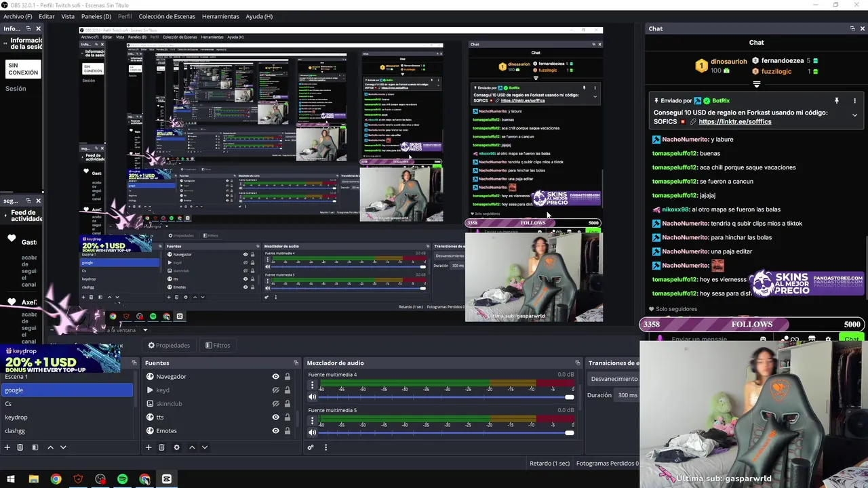The image size is (868, 488).
Task: Toggle lock on the tts source
Action: point(288,417)
